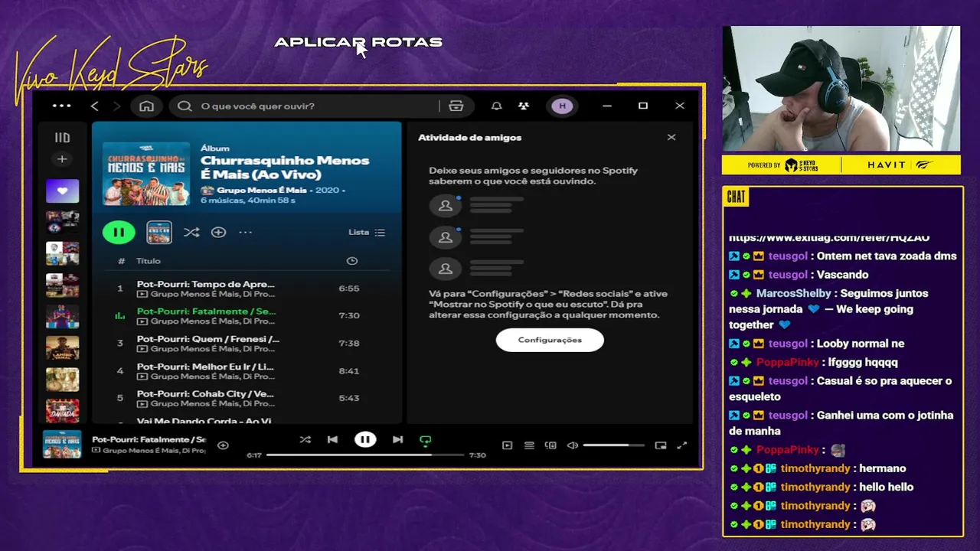Open notifications bell

pyautogui.click(x=496, y=106)
